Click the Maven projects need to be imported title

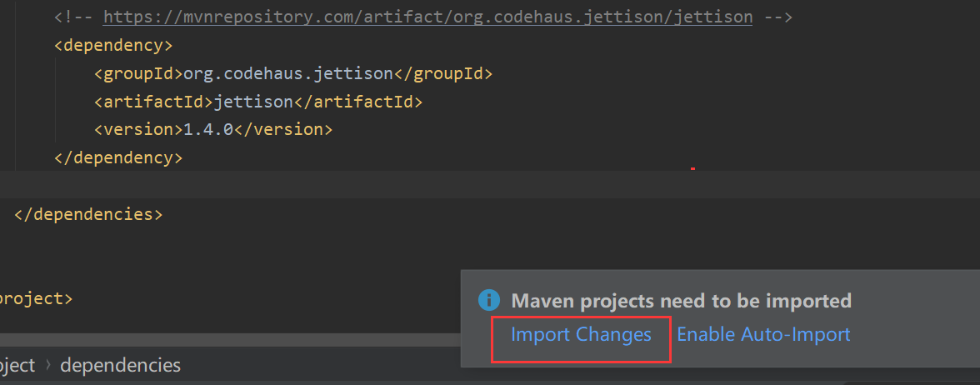coord(681,301)
